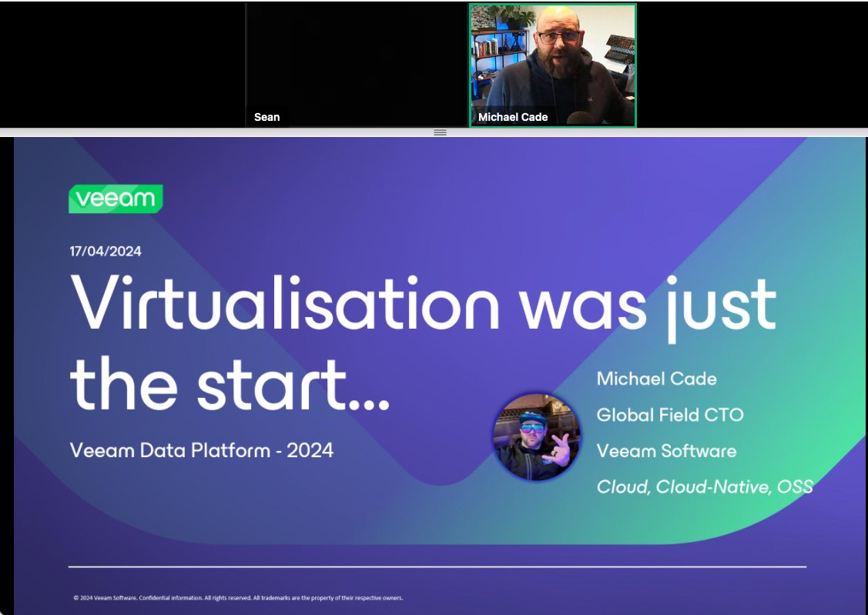Click the 'Sean' name label on video tile

tap(266, 117)
